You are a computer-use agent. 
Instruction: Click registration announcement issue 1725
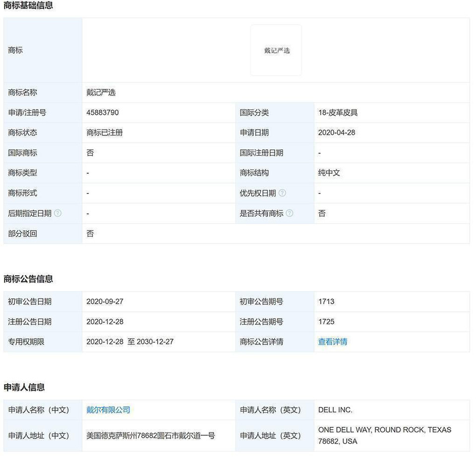click(326, 322)
